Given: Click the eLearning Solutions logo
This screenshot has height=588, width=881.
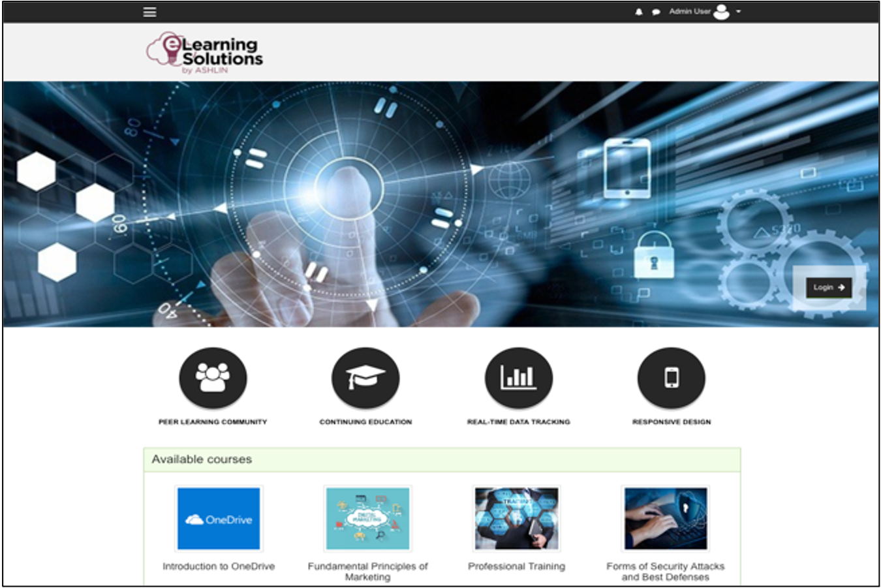Looking at the screenshot, I should 204,52.
